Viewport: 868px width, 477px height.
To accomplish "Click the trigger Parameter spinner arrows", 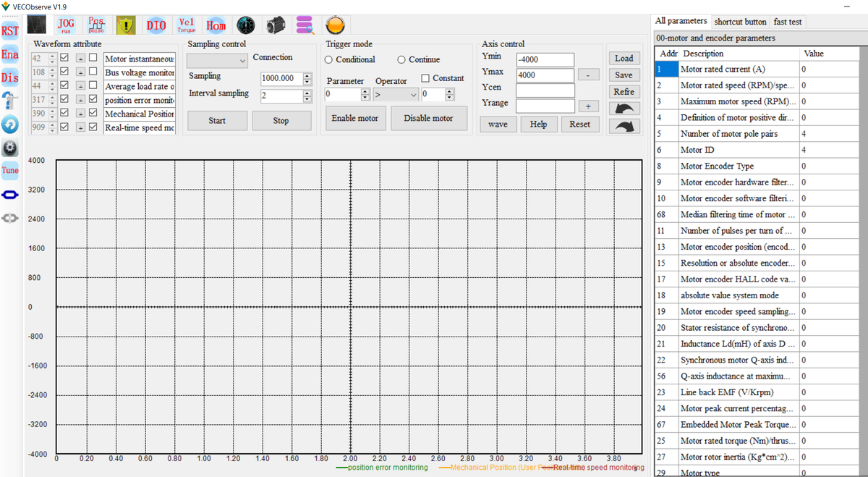I will pos(365,94).
